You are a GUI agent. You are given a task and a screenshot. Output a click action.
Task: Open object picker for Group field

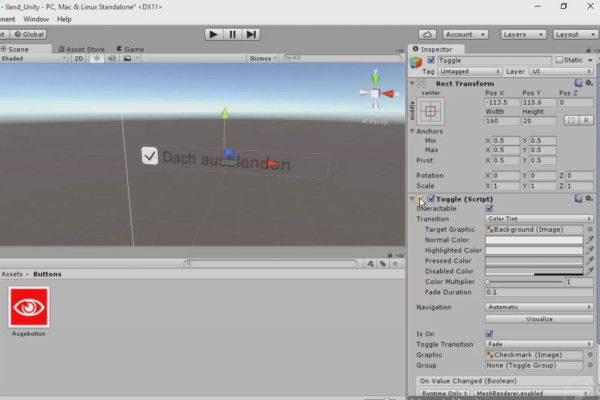590,365
